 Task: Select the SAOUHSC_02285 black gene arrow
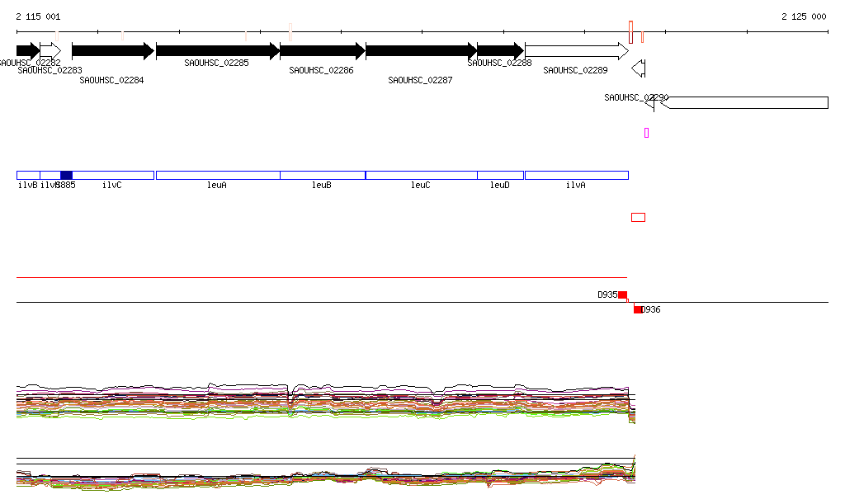tap(218, 51)
